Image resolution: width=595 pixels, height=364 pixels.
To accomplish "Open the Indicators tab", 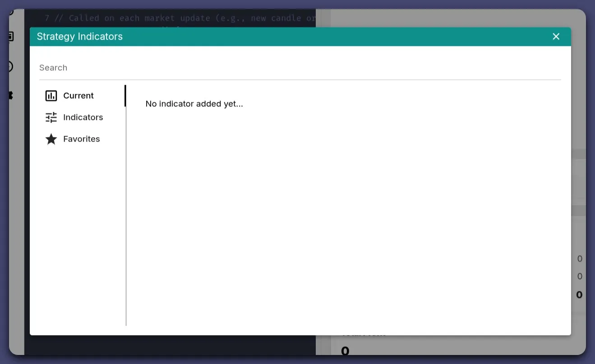I will pos(83,117).
